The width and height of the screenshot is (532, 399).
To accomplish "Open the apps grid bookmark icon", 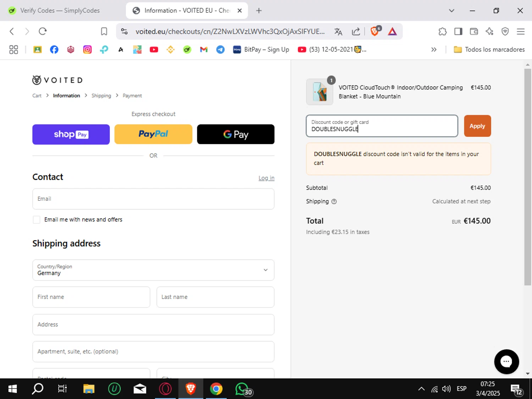I will [x=13, y=50].
